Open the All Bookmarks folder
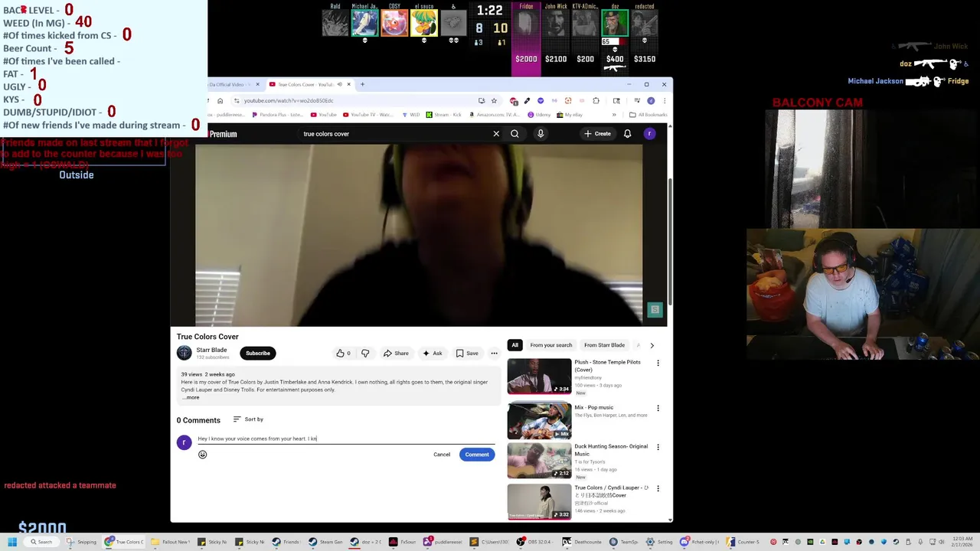The image size is (980, 551). (648, 115)
